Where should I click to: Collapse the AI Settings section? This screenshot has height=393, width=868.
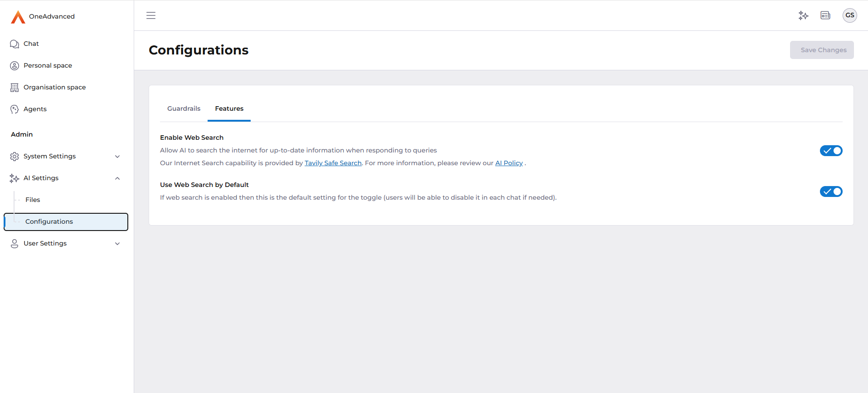coord(117,178)
